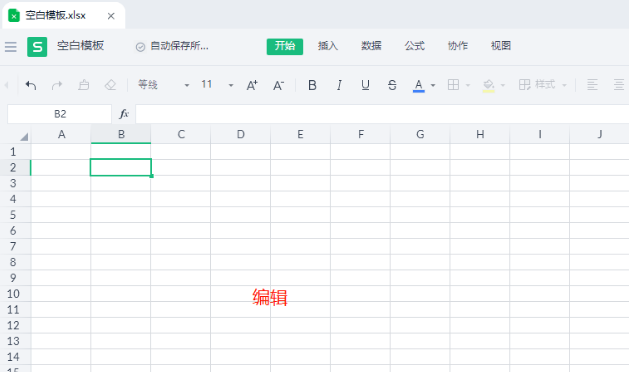The height and width of the screenshot is (372, 629).
Task: Toggle italic formatting
Action: pyautogui.click(x=339, y=85)
